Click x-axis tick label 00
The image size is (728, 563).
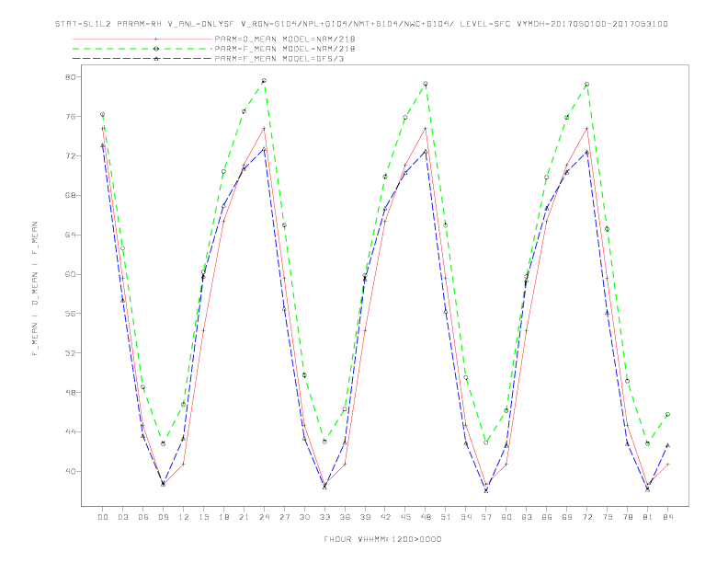click(103, 517)
